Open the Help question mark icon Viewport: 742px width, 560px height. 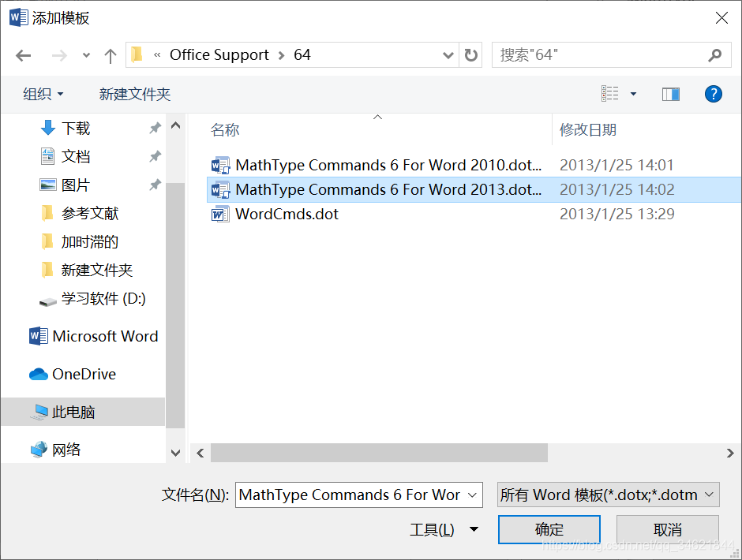coord(713,94)
